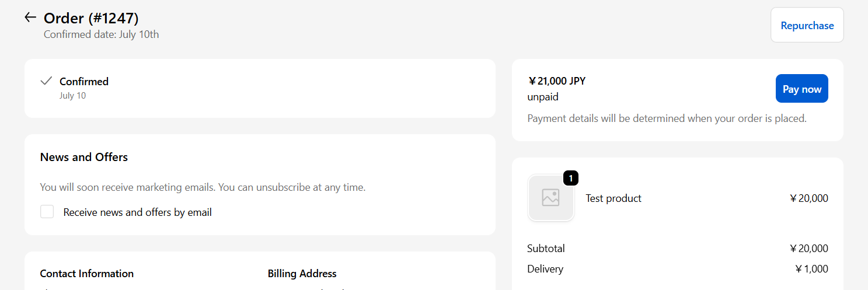This screenshot has width=868, height=290.
Task: Click the News and Offers heading
Action: (x=84, y=157)
